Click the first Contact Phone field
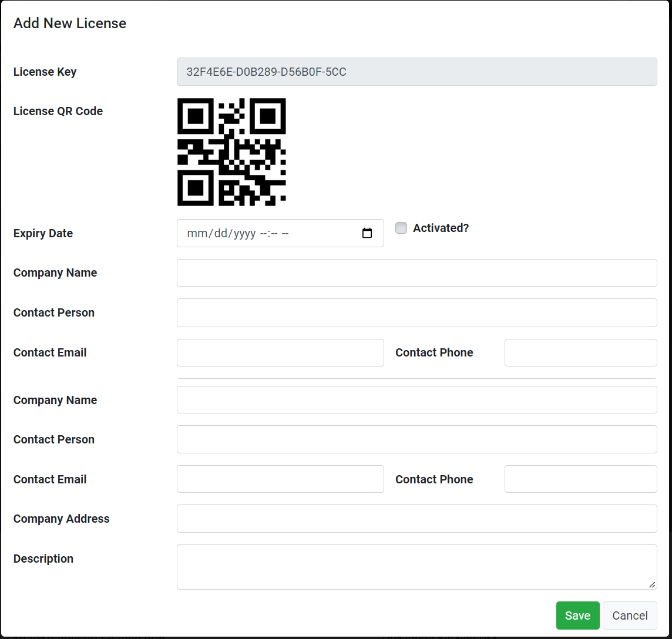 point(581,353)
